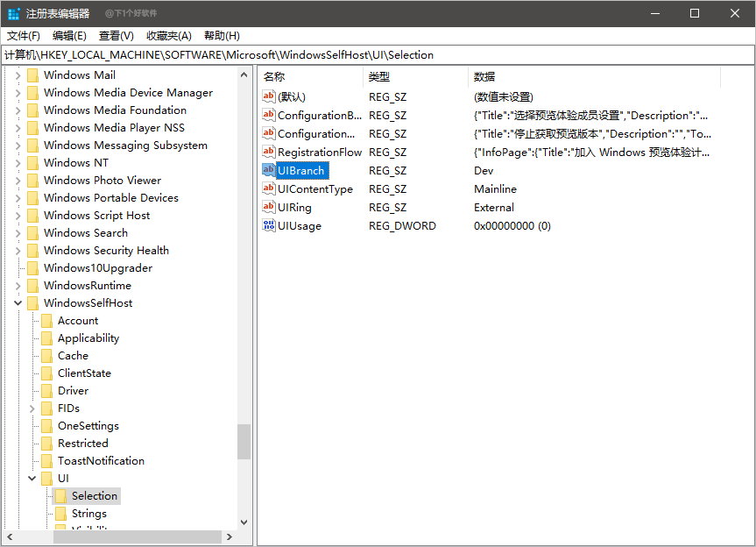Viewport: 756px width, 547px height.
Task: Open the 收藏夹(A) menu
Action: 168,36
